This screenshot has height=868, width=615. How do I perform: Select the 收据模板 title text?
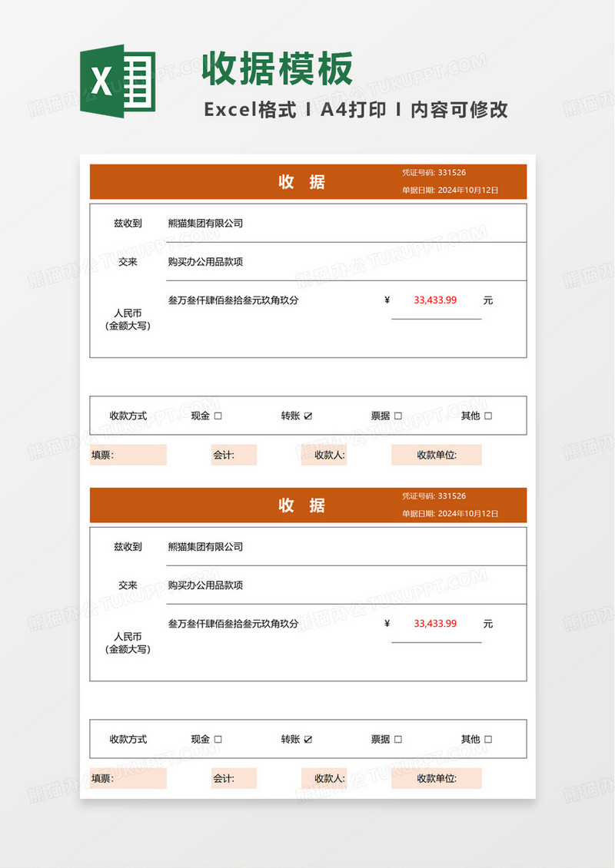pos(277,69)
